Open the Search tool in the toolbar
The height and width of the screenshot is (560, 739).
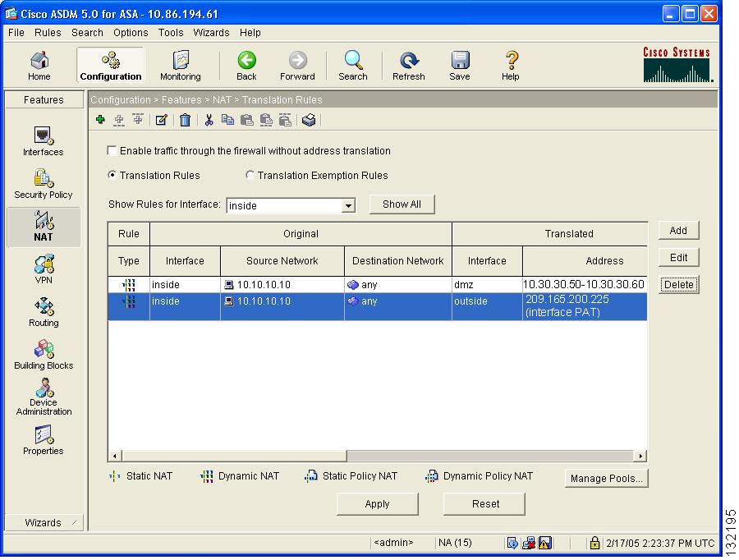(353, 66)
